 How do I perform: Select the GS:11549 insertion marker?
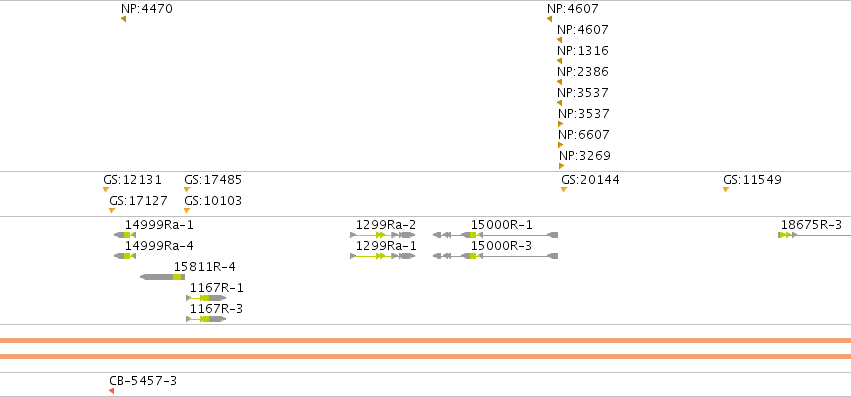click(726, 190)
